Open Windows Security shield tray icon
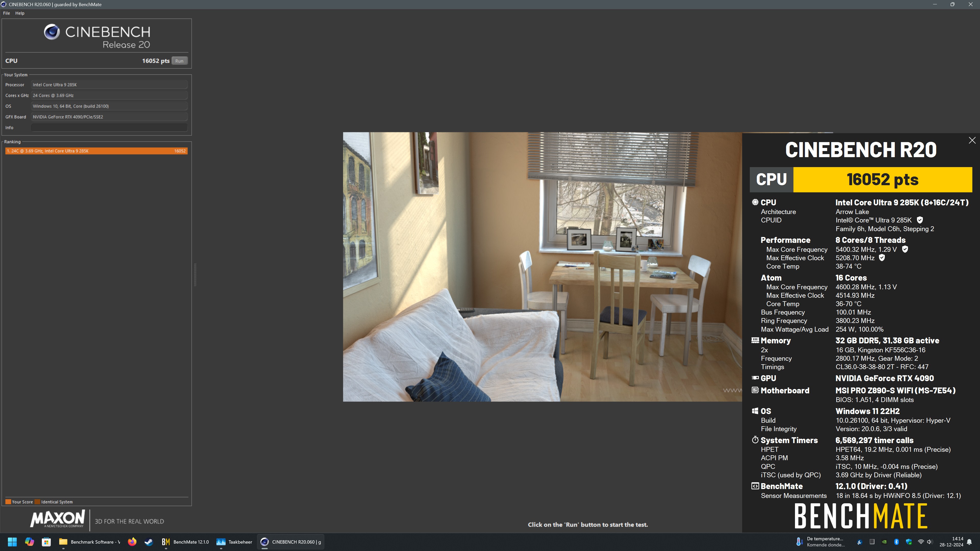 coord(909,542)
